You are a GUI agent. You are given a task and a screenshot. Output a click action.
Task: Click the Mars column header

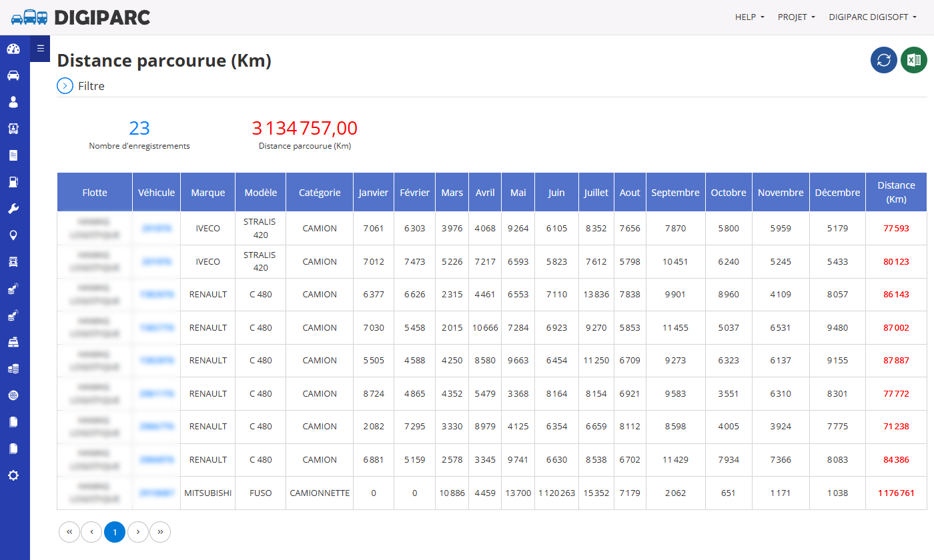tap(452, 193)
